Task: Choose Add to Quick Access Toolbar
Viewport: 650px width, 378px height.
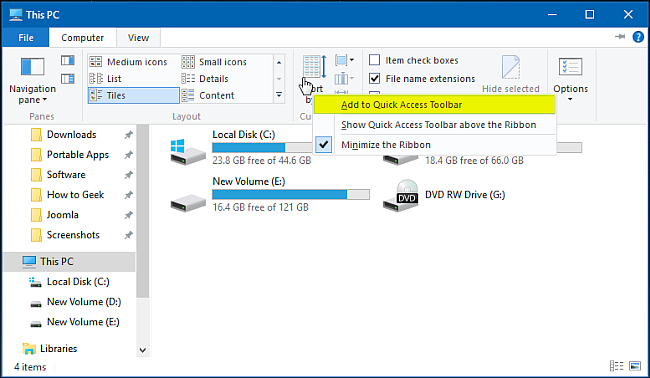Action: click(434, 105)
